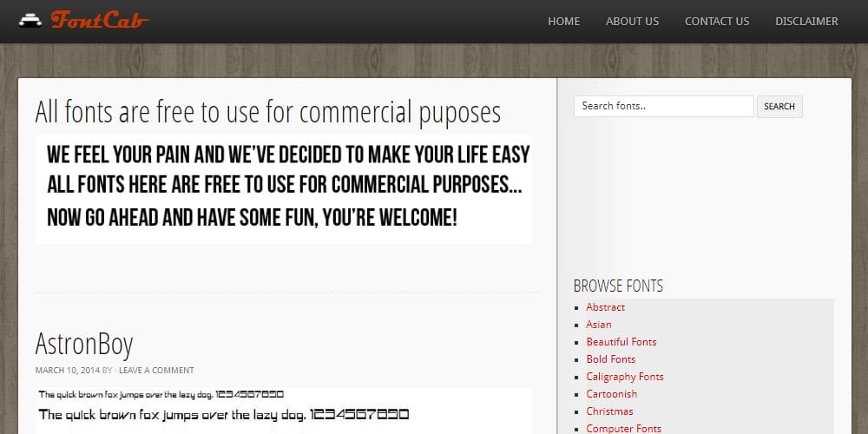Viewport: 868px width, 434px height.
Task: Open the AstronBoy post title
Action: pyautogui.click(x=84, y=344)
